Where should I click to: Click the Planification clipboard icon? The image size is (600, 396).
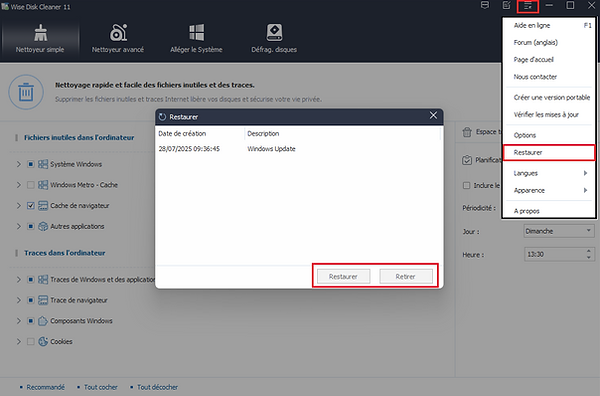click(x=467, y=160)
